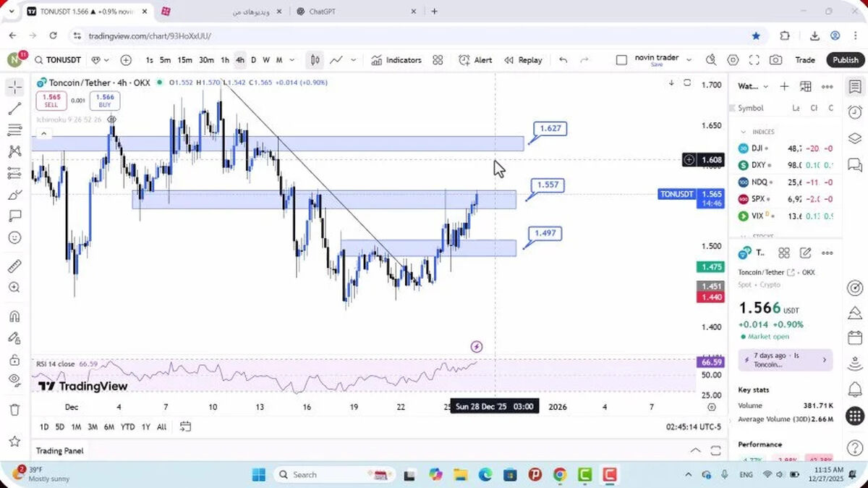Open Alerts panel from right sidebar

pos(855,112)
